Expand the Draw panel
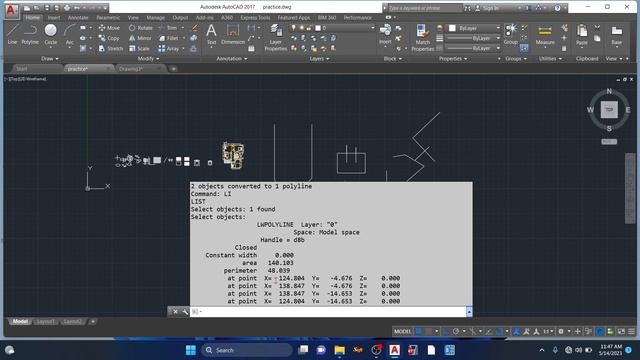Screen dimensions: 640x360 (50, 59)
